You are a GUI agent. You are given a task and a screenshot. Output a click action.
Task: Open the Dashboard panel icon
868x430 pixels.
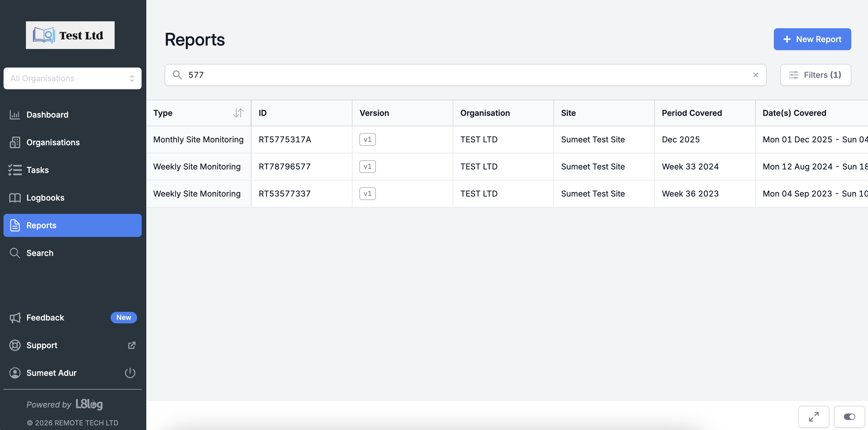(15, 114)
